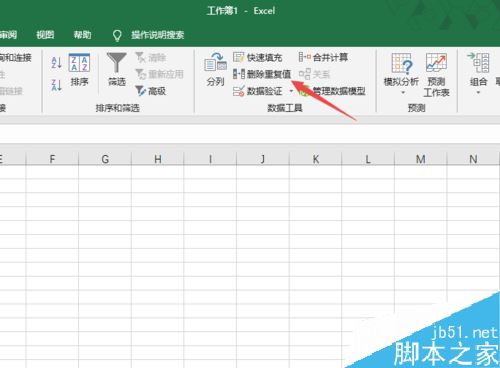Open 数据验证 data validation
500x368 pixels.
[258, 91]
